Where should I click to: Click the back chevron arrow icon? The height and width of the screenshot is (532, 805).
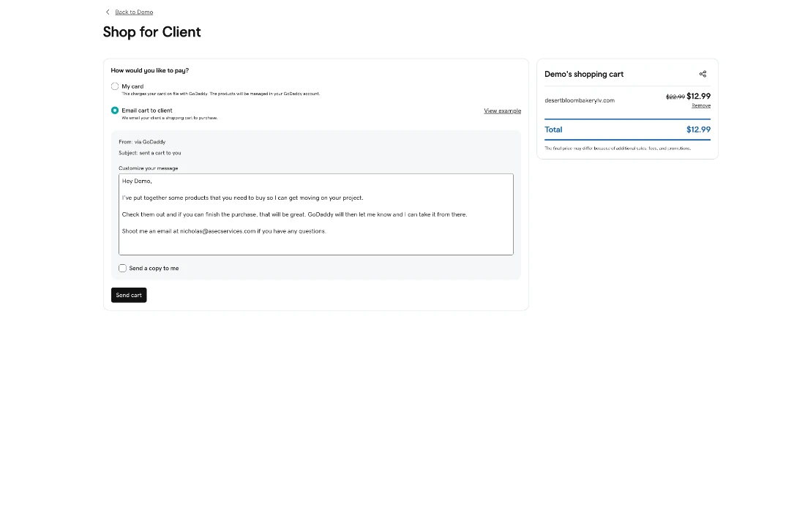click(108, 12)
